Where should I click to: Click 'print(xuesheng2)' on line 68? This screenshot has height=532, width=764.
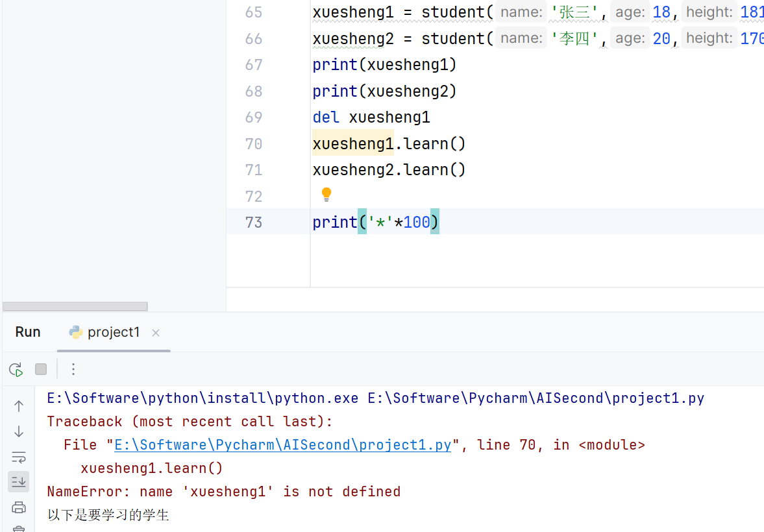(x=384, y=91)
